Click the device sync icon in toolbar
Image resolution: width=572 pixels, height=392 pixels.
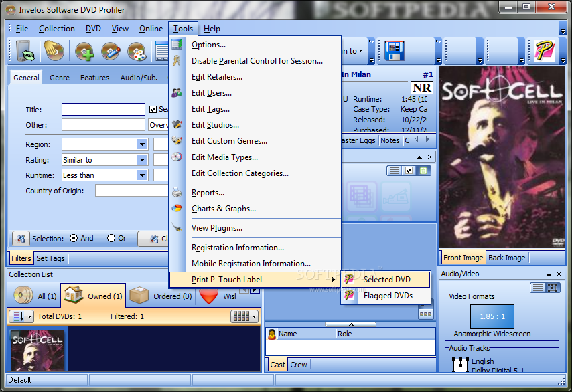coord(25,51)
